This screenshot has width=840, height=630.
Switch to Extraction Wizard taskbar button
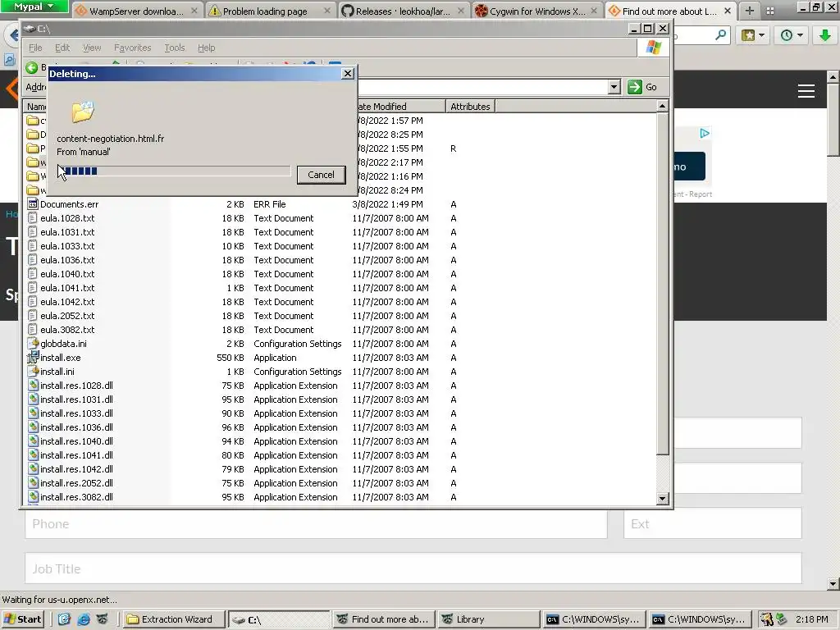174,619
